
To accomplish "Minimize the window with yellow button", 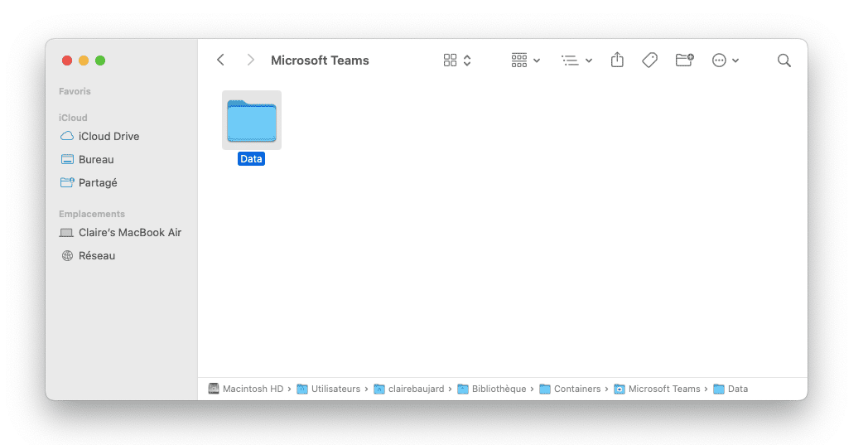I will coord(84,60).
